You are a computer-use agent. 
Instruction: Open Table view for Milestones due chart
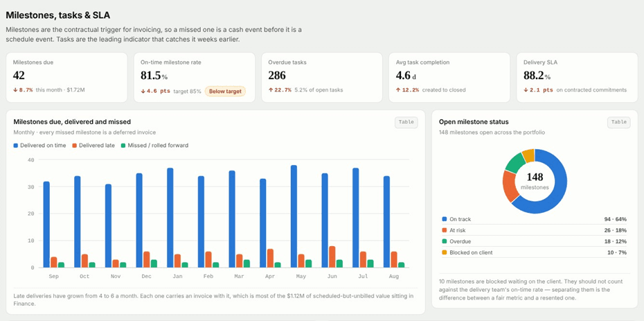tap(406, 122)
